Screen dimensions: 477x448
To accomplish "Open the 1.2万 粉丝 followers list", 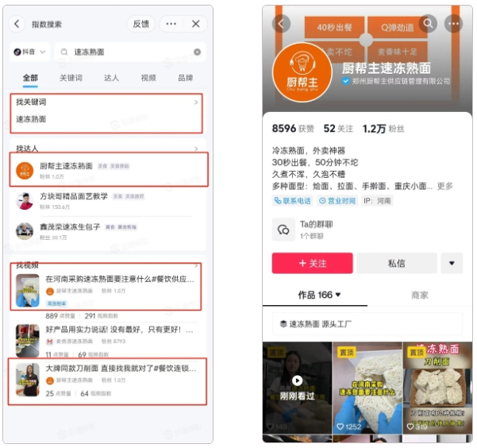I will pos(383,129).
